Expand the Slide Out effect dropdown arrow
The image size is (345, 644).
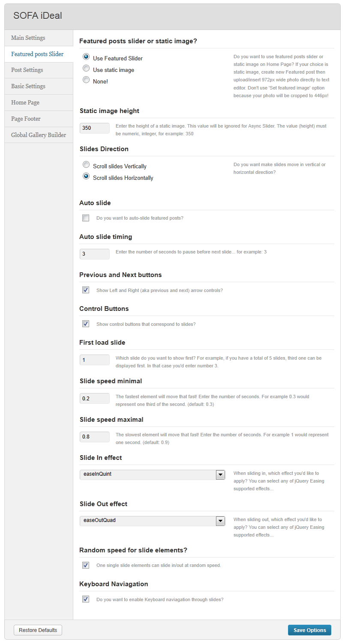coord(220,521)
